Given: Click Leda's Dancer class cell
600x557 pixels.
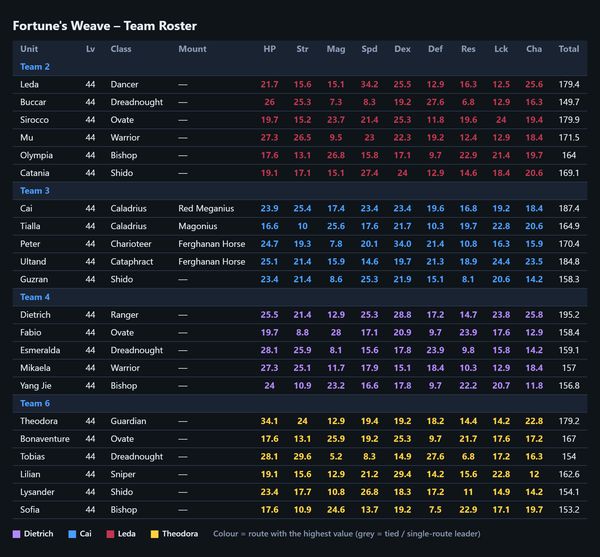Looking at the screenshot, I should 124,84.
